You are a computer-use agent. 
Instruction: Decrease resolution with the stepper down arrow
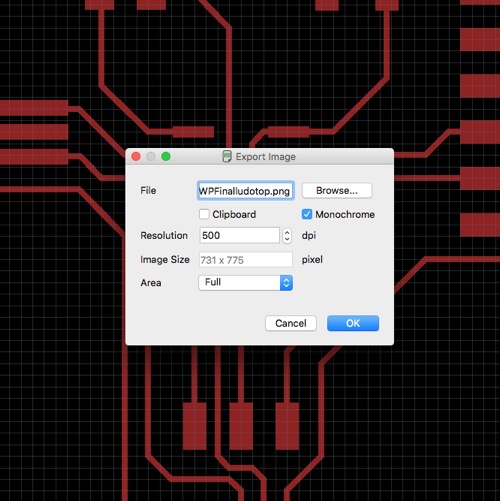pyautogui.click(x=287, y=239)
